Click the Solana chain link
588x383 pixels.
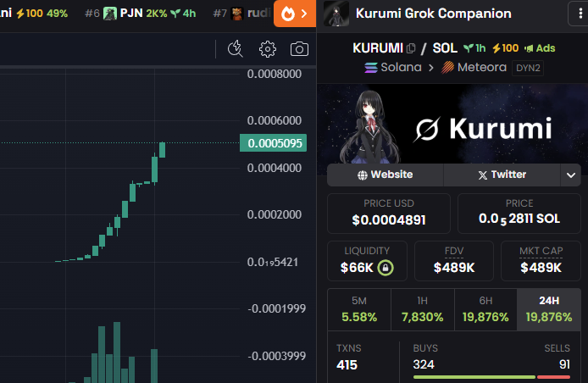point(393,68)
